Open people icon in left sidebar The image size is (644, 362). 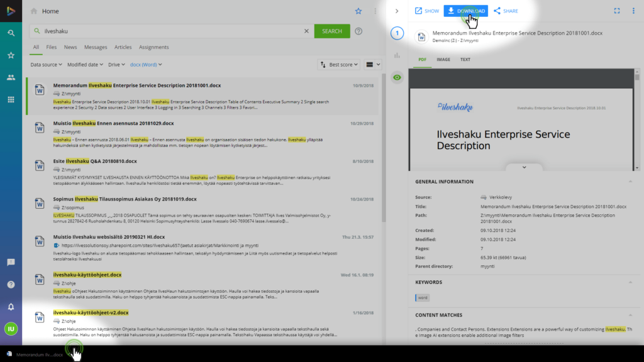pos(11,77)
